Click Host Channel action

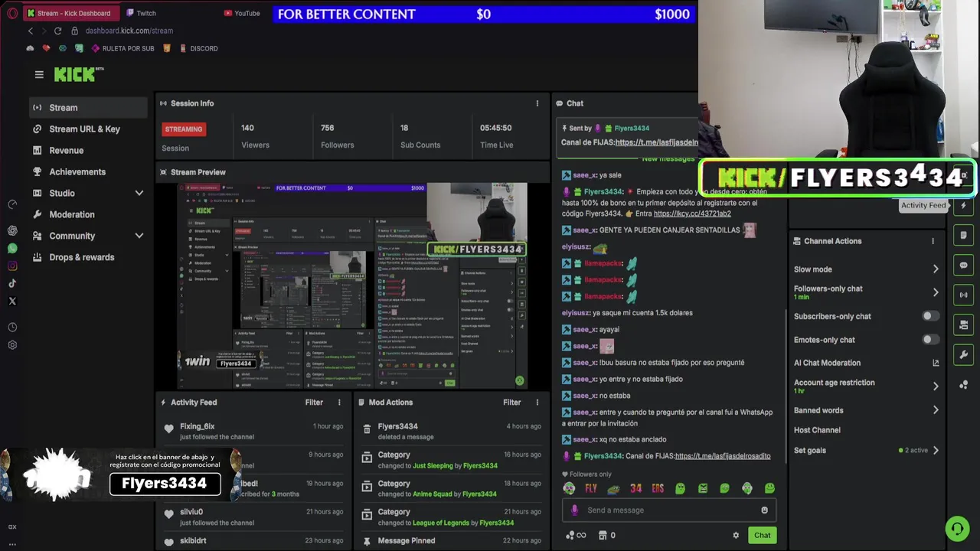coord(817,430)
